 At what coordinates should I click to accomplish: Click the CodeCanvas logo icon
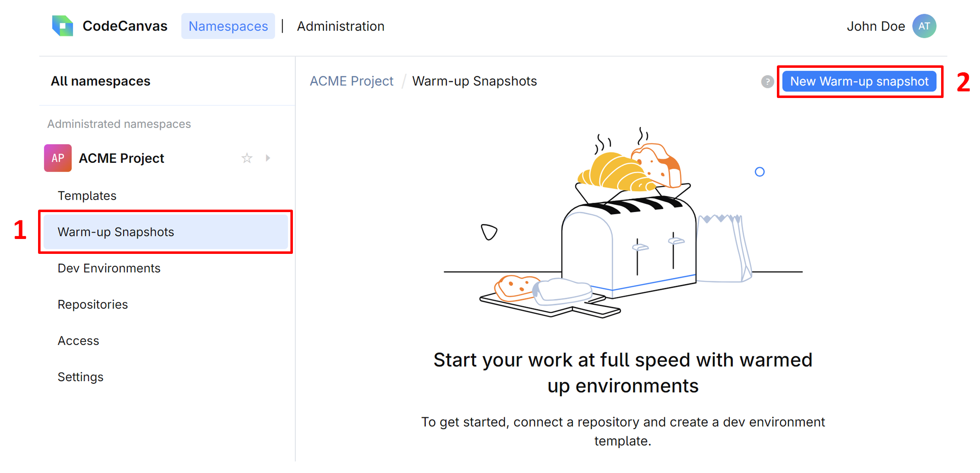click(62, 26)
